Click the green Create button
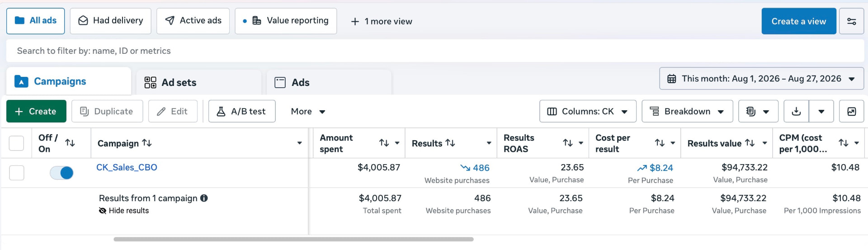 click(x=36, y=111)
